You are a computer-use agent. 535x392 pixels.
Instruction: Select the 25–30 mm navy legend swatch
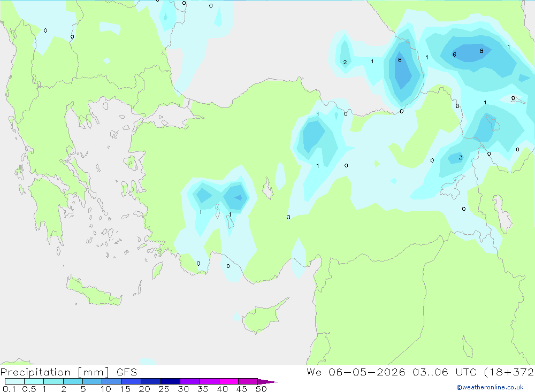[x=170, y=381]
